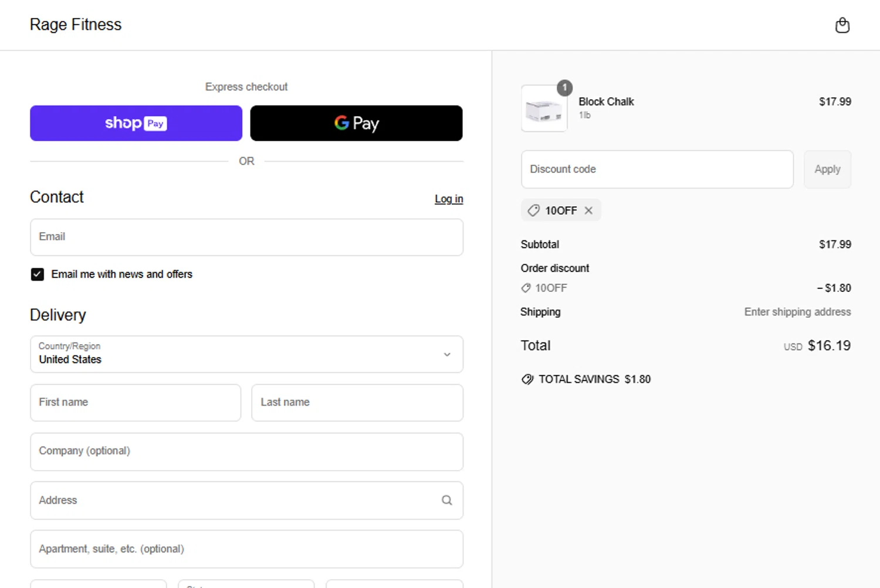The width and height of the screenshot is (880, 588).
Task: Click the Block Chalk product thumbnail
Action: click(544, 109)
